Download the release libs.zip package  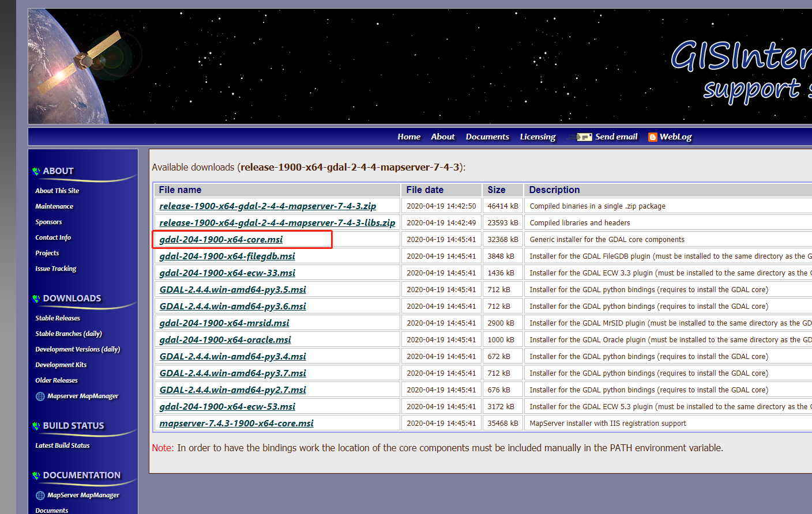click(277, 222)
